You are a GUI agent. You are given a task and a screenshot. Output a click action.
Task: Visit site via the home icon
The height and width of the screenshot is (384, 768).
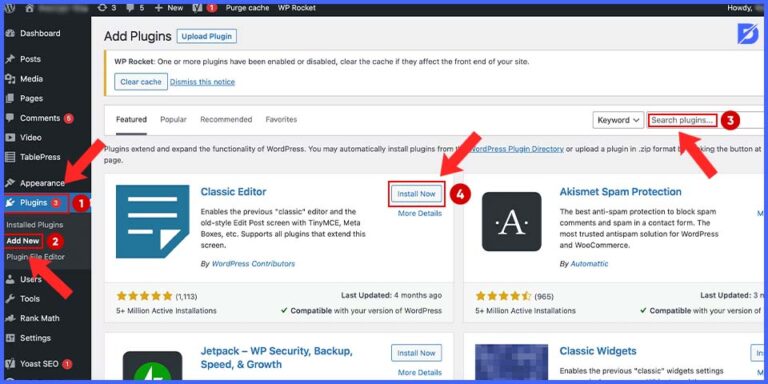[29, 8]
